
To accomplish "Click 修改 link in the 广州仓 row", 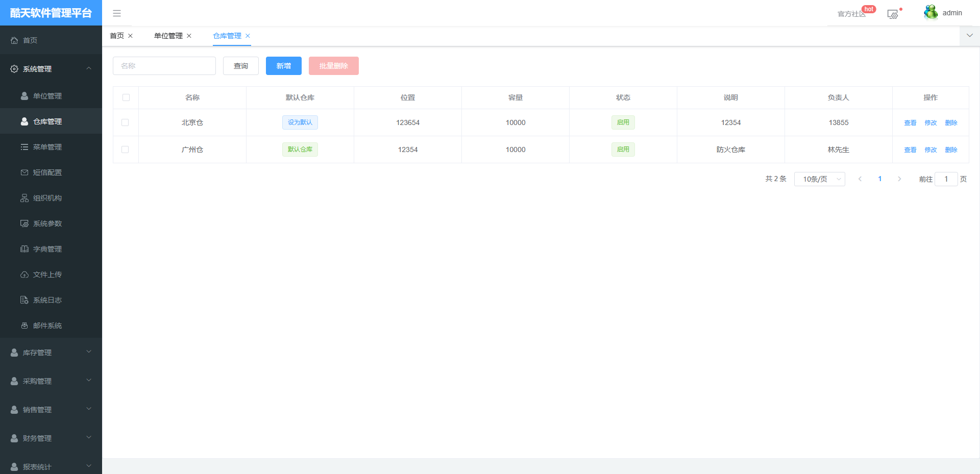I will (930, 150).
